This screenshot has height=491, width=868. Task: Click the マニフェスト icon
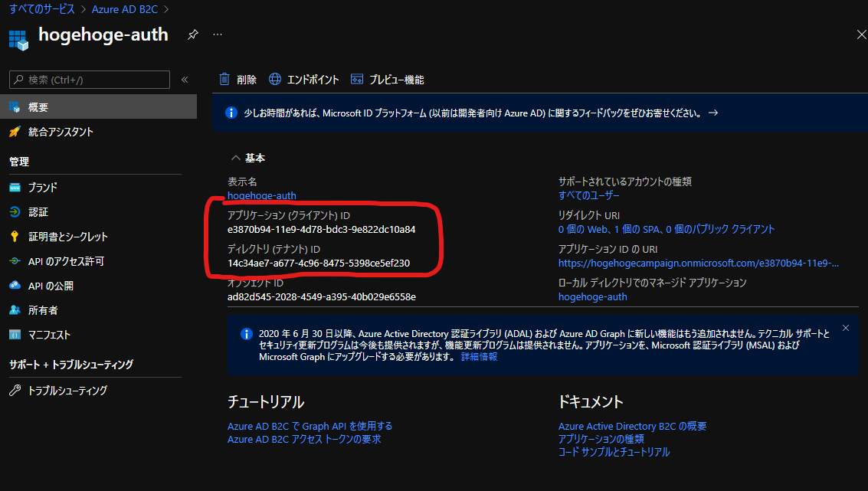[x=15, y=335]
